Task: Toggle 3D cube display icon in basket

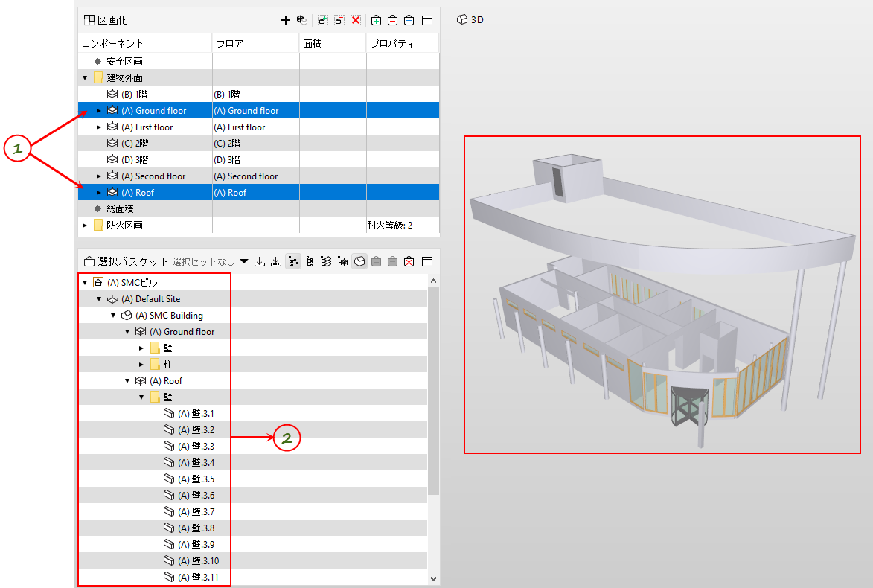Action: (359, 261)
